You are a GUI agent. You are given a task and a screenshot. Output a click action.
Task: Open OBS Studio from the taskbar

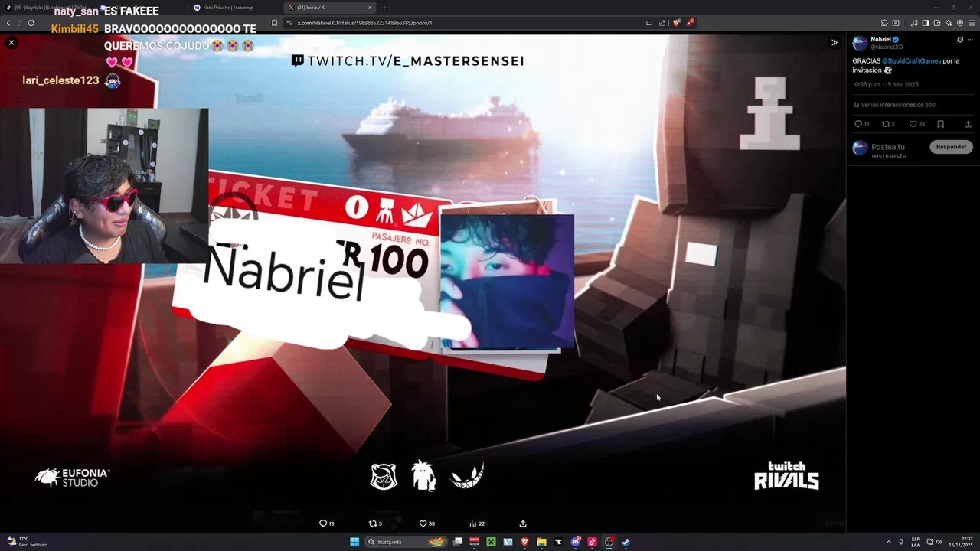tap(609, 542)
